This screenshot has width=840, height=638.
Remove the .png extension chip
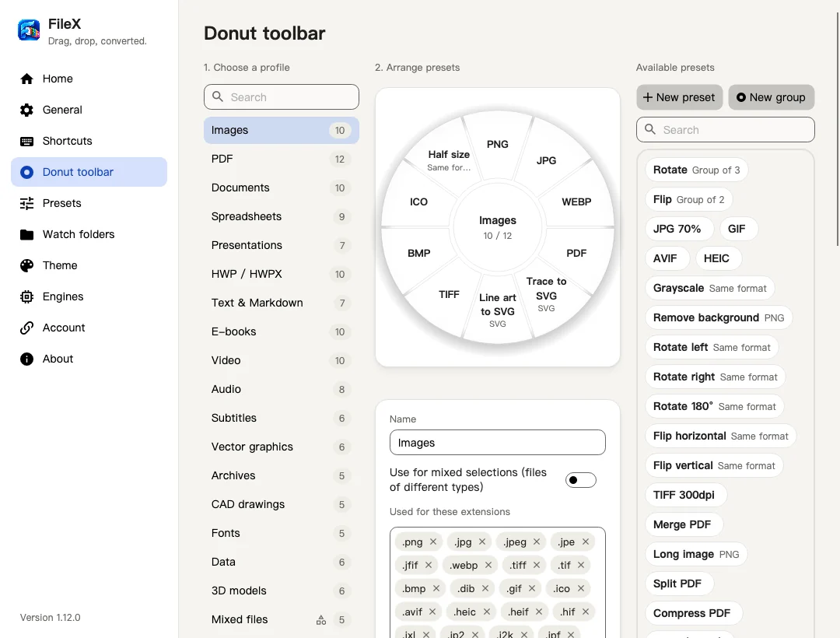(433, 542)
